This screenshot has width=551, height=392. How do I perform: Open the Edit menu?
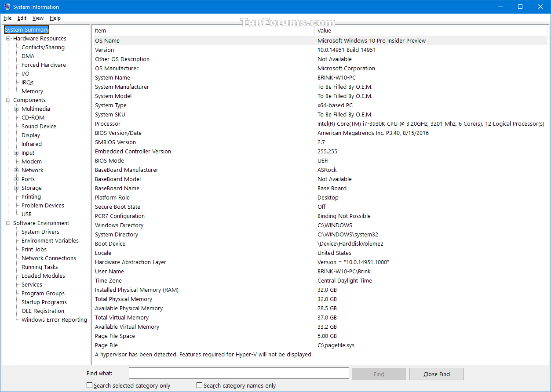point(22,18)
